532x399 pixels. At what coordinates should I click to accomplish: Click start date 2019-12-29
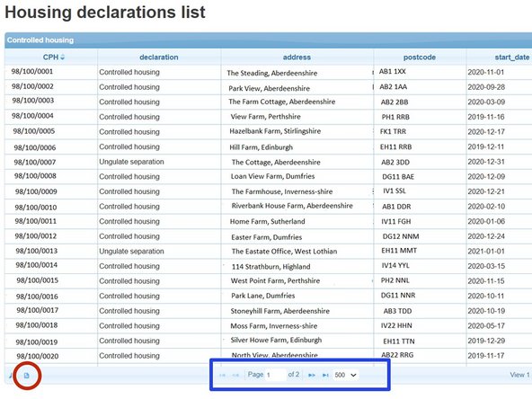click(x=486, y=341)
